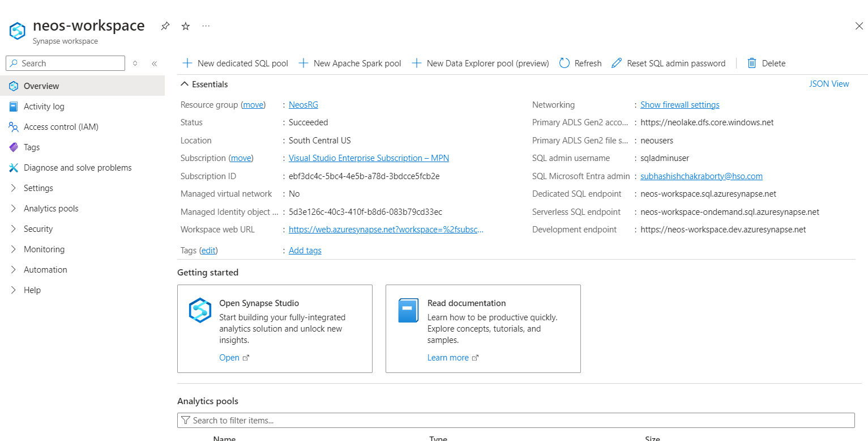Click the pencil icon for Reset SQL password
Viewport: 868px width, 441px height.
coord(617,63)
